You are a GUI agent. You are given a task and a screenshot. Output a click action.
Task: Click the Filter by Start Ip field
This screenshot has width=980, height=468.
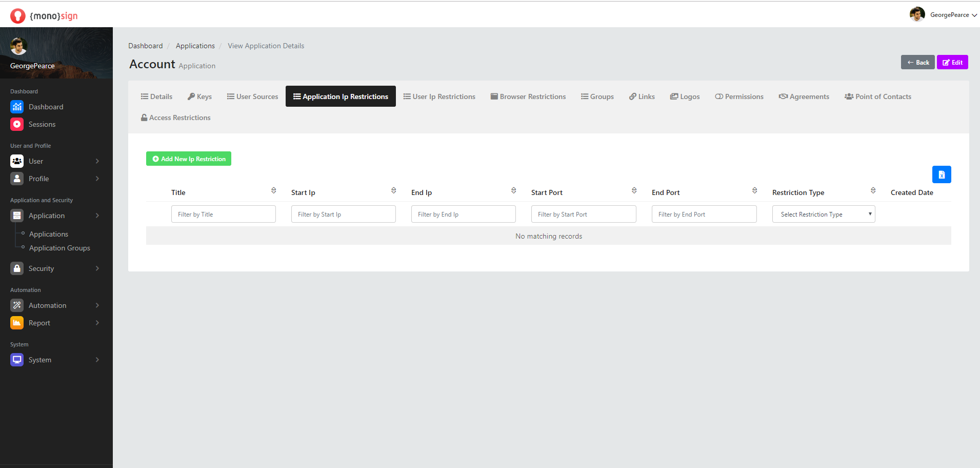344,214
